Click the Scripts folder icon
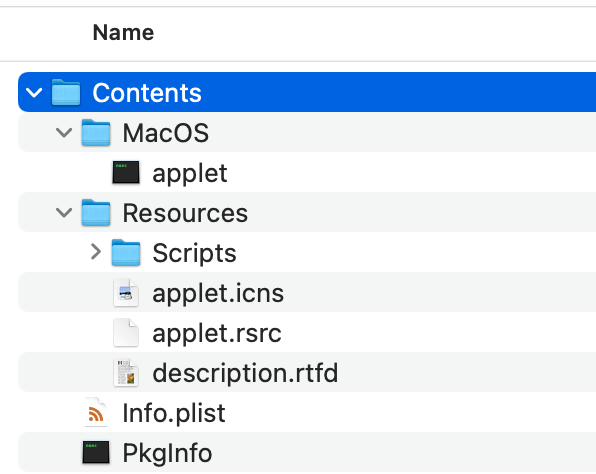 pyautogui.click(x=126, y=252)
